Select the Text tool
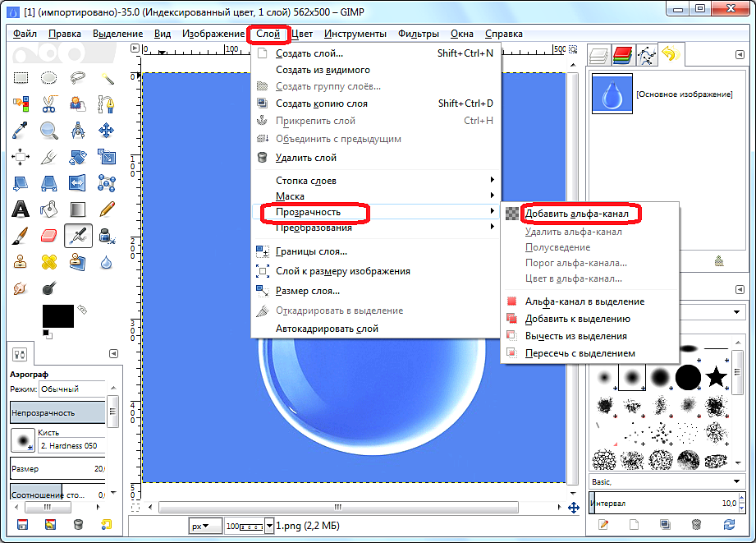This screenshot has height=543, width=756. click(x=21, y=209)
